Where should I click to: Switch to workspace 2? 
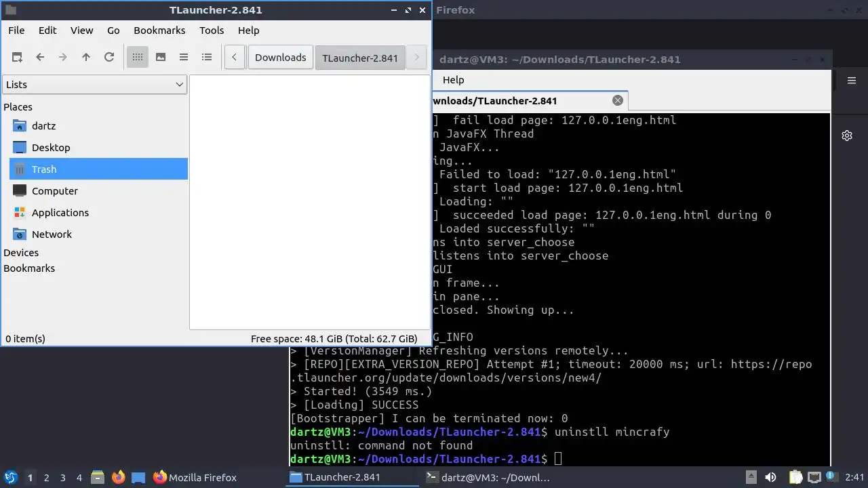click(46, 478)
